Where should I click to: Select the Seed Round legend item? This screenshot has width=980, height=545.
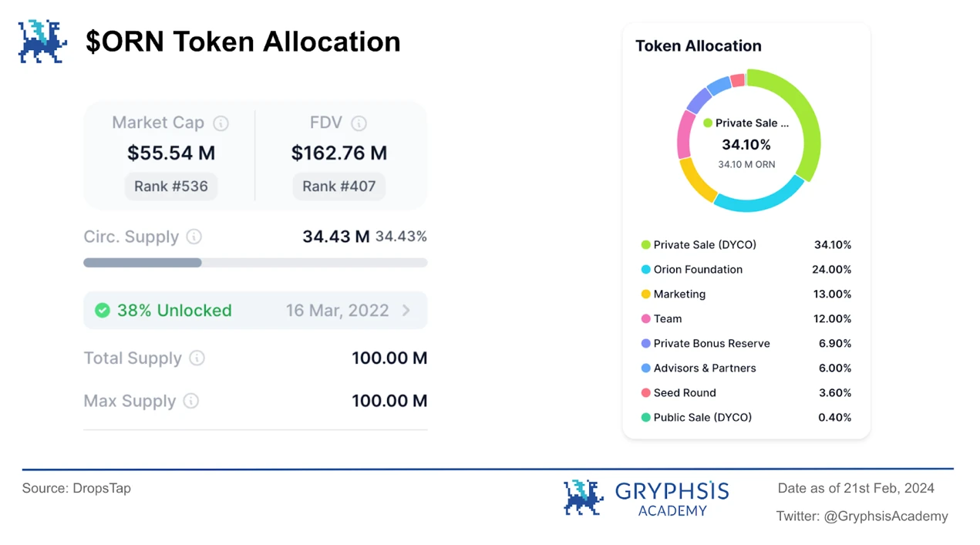click(684, 393)
